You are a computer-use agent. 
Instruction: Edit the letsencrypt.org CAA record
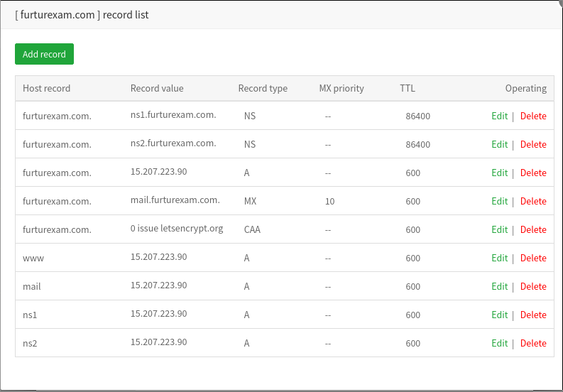[x=499, y=229]
